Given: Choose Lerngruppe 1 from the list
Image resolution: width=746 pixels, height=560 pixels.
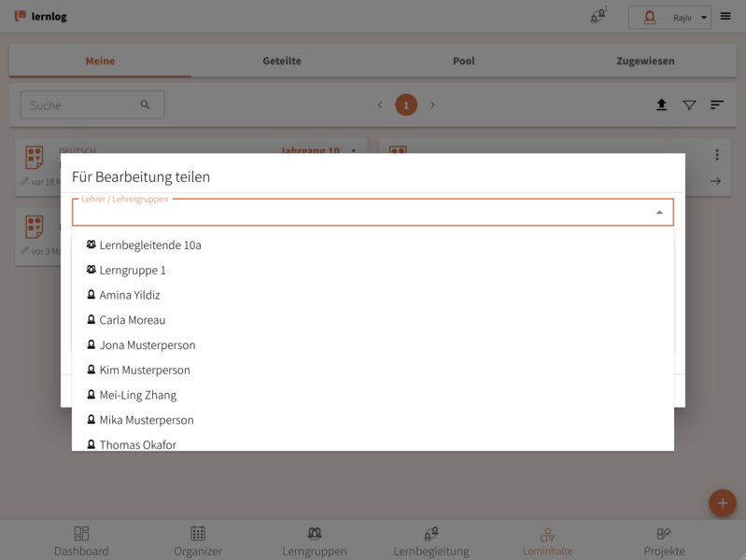Looking at the screenshot, I should [132, 270].
